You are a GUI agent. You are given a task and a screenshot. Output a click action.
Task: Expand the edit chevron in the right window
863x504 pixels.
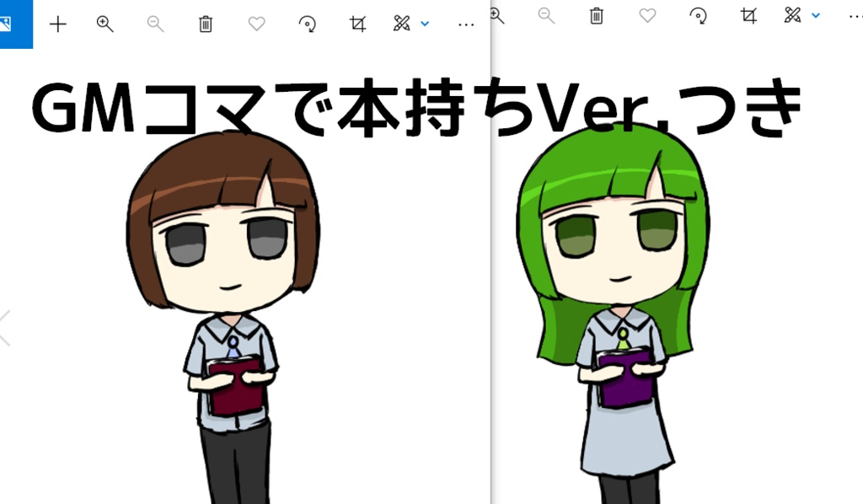click(x=814, y=16)
